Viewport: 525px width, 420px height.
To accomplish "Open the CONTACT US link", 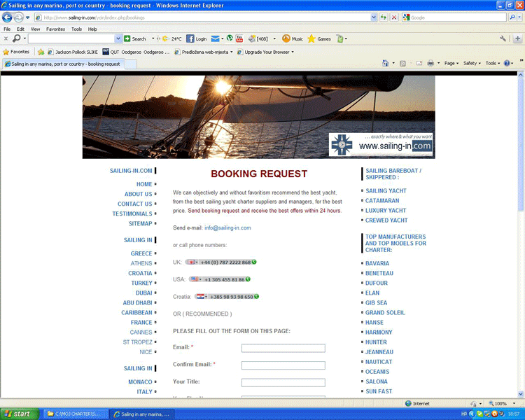I will click(134, 204).
